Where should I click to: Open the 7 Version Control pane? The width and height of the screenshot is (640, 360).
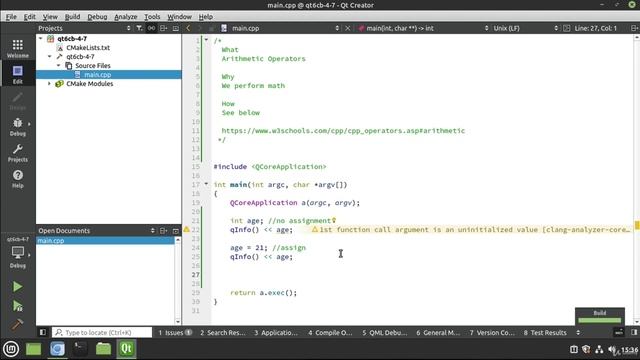coord(492,332)
